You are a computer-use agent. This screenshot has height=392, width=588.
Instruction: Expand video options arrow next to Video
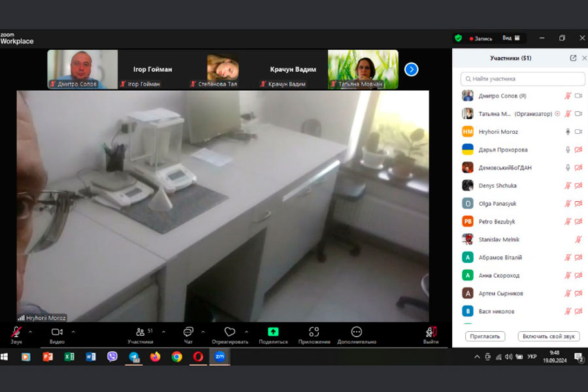pos(73,332)
